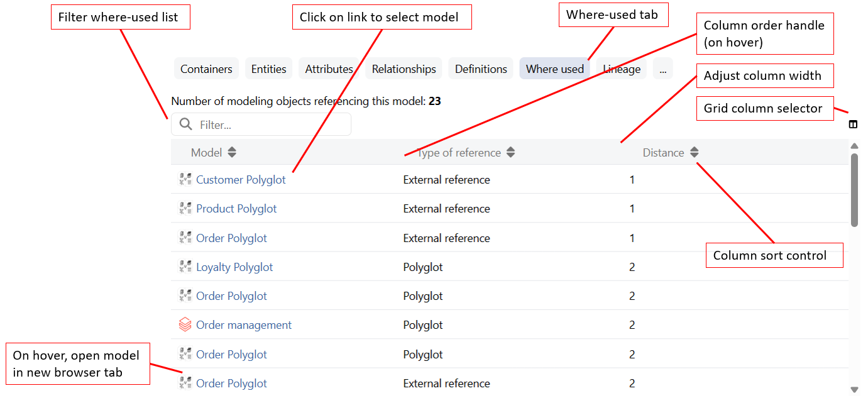Click the model icon beside Product Polyglot
Image resolution: width=868 pixels, height=420 pixels.
click(185, 209)
